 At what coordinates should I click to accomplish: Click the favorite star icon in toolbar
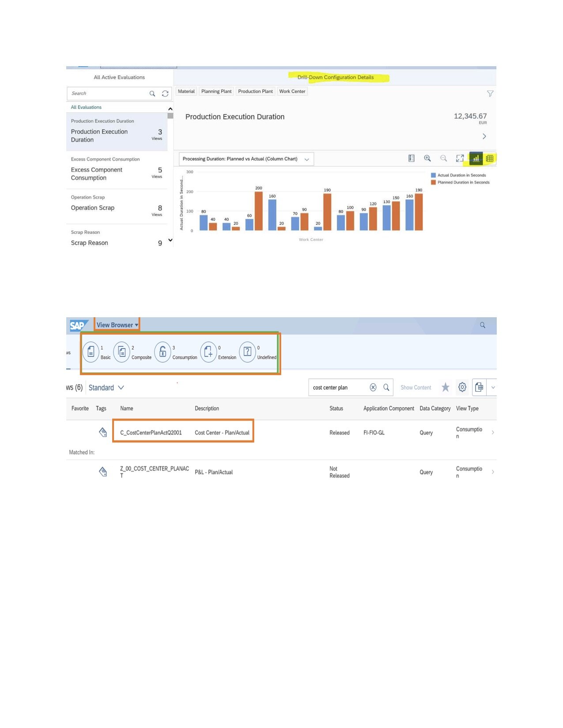(x=446, y=387)
